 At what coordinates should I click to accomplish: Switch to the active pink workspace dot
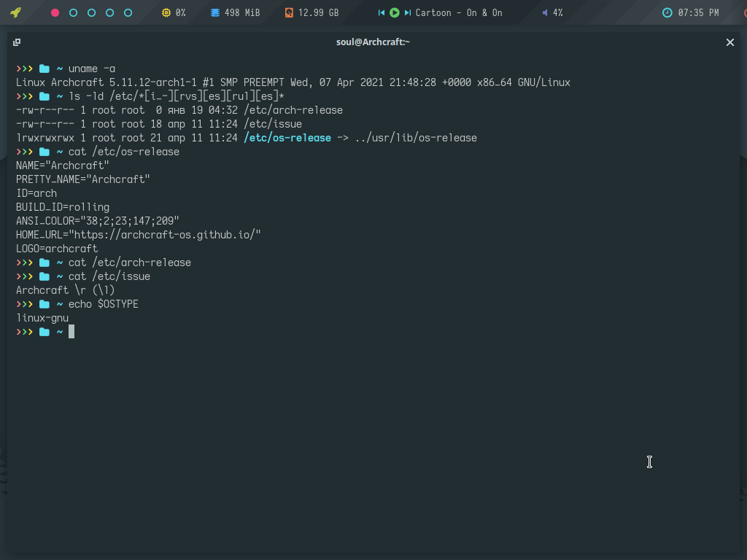click(55, 13)
